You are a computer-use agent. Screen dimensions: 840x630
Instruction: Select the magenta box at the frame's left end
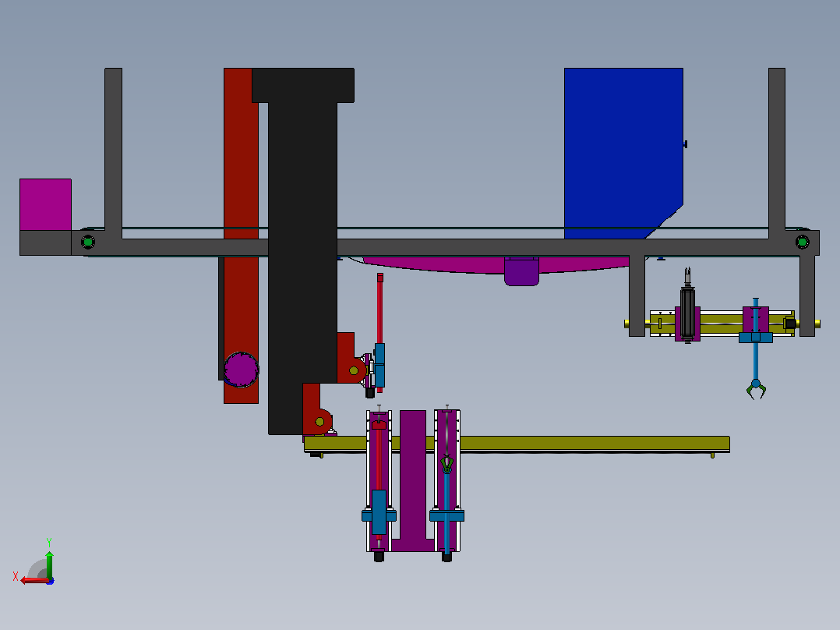coord(45,205)
